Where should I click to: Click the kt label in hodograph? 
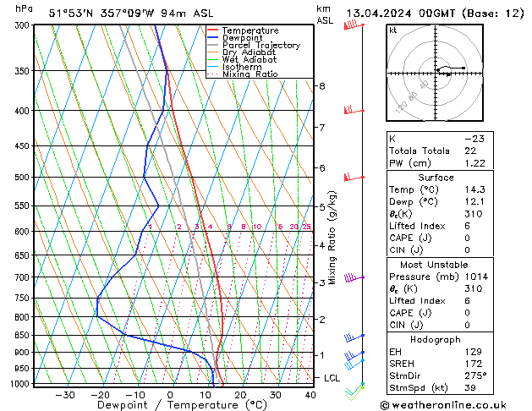[x=393, y=30]
